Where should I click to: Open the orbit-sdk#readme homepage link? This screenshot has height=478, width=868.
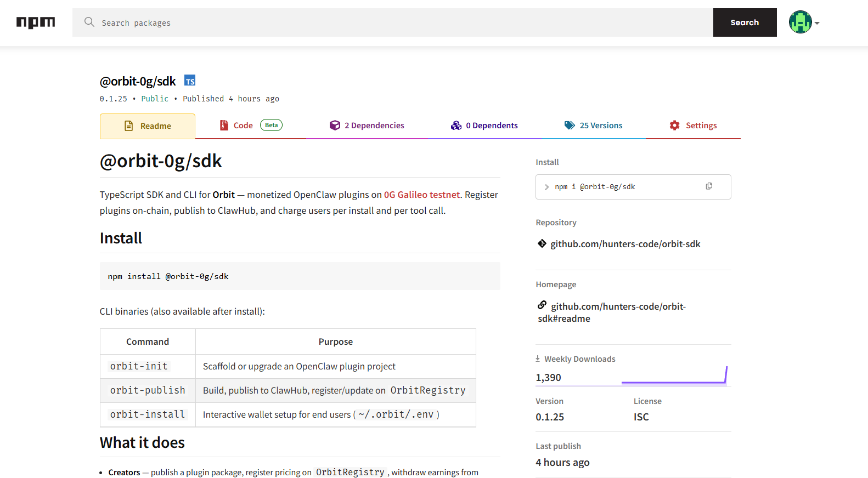[612, 312]
